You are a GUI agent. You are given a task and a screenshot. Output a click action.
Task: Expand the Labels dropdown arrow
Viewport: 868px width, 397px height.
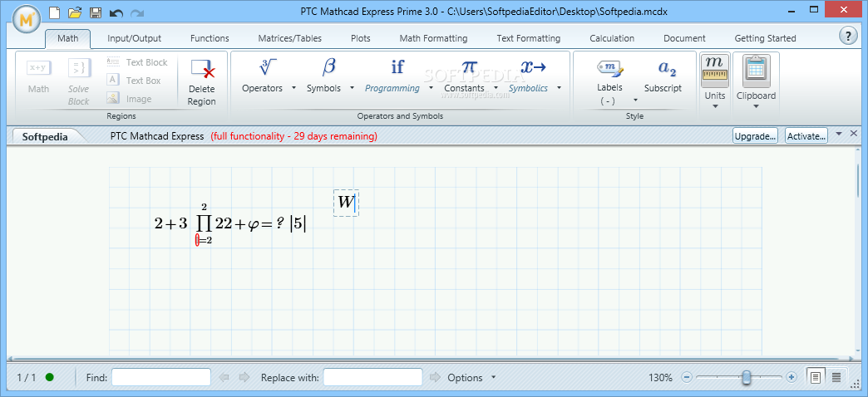(635, 100)
